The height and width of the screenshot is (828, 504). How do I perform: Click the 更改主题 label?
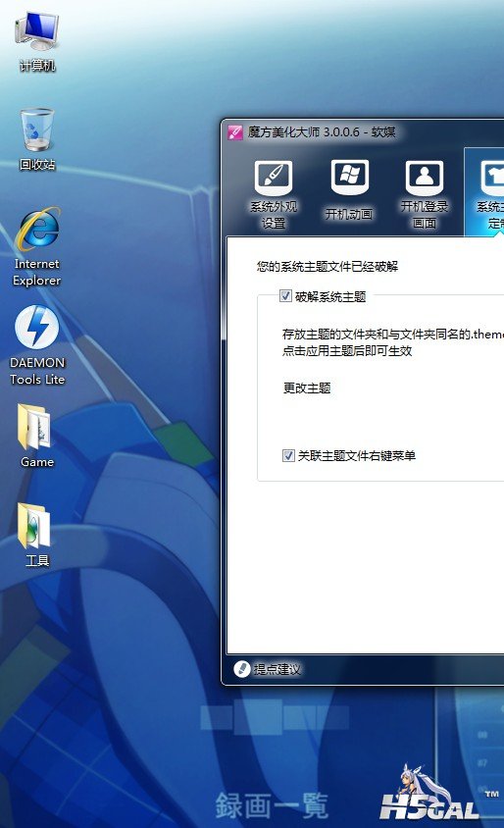tap(307, 388)
